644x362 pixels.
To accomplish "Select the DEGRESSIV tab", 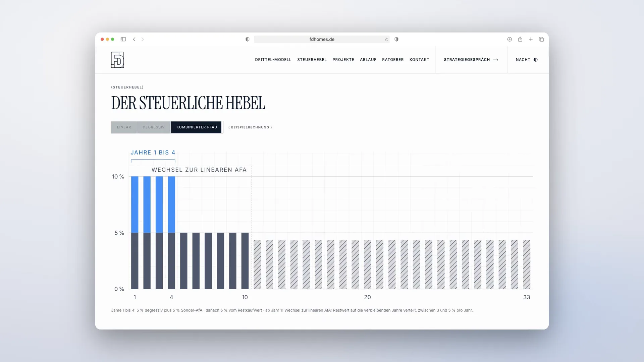I will click(x=154, y=127).
